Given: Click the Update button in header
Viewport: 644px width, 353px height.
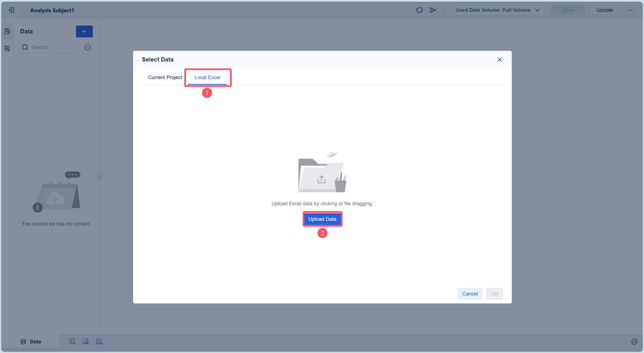Looking at the screenshot, I should click(605, 10).
